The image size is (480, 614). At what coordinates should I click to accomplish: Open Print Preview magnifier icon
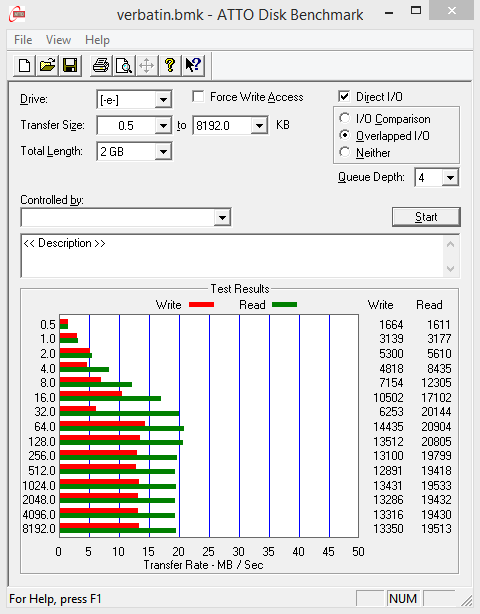tap(124, 65)
